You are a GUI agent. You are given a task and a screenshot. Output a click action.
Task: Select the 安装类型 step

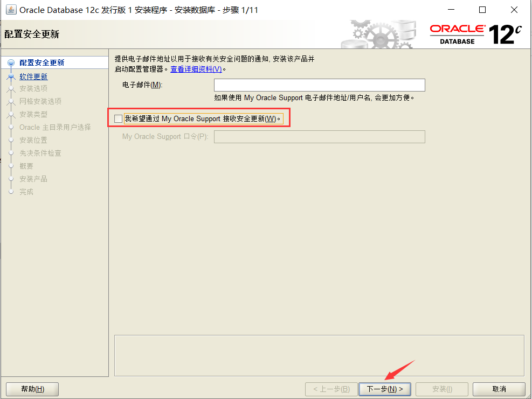tap(33, 114)
